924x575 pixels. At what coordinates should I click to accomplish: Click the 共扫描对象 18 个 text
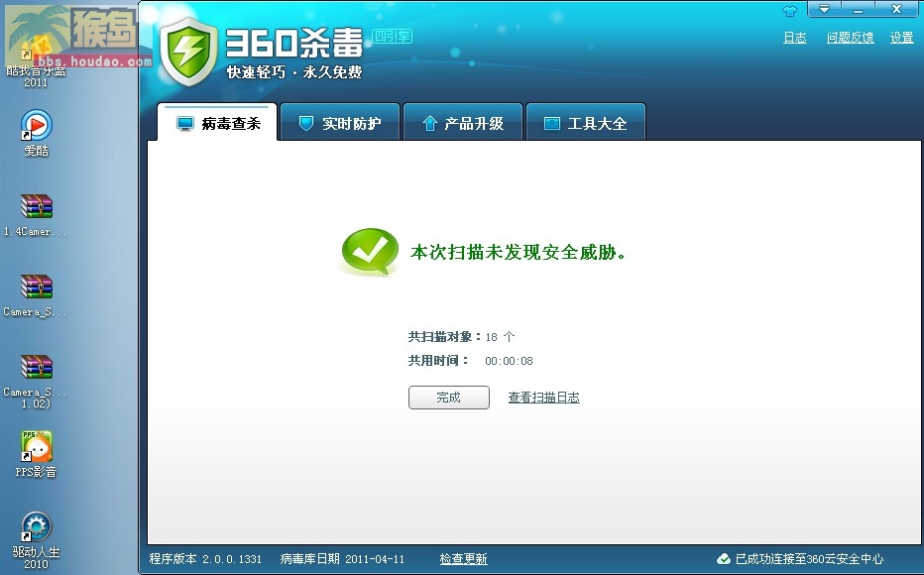pyautogui.click(x=461, y=337)
